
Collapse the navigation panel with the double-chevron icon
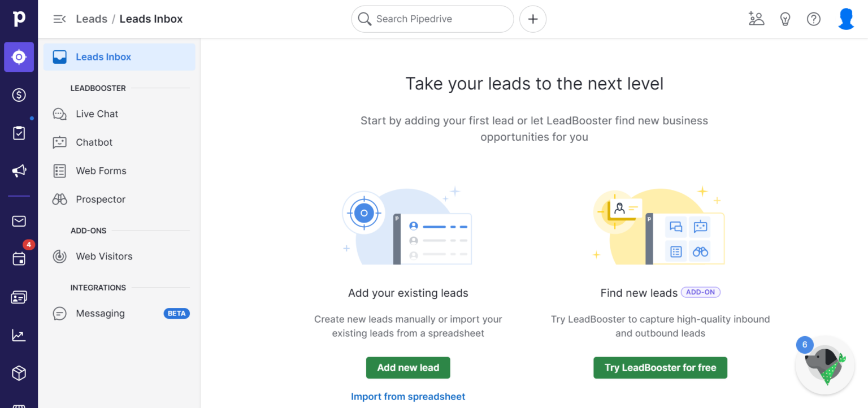click(59, 19)
